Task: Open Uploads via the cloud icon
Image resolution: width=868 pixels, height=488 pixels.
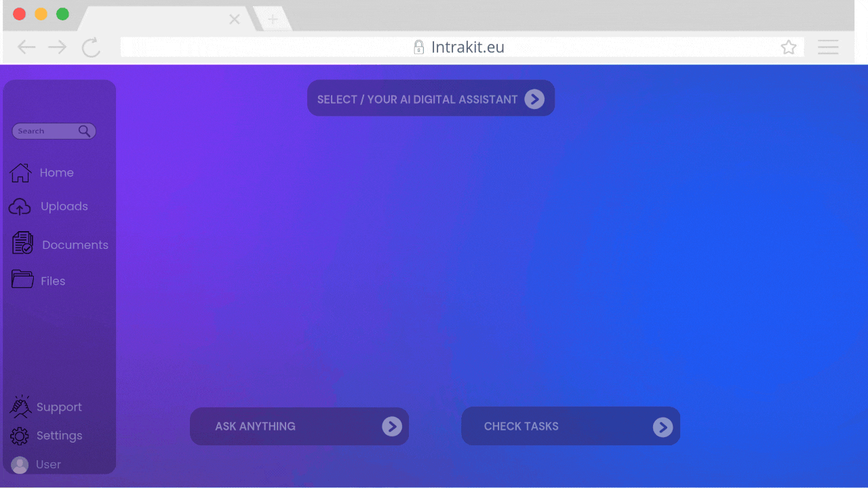Action: (x=20, y=207)
